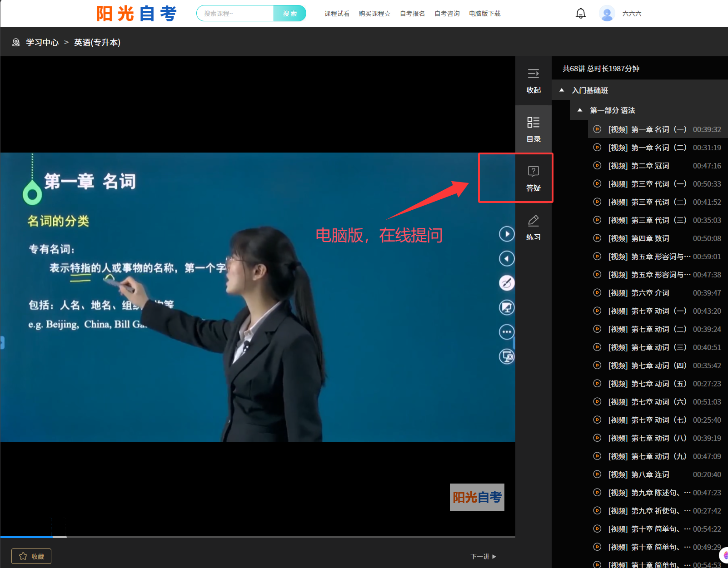This screenshot has width=728, height=568.
Task: Open the 自考报名 menu item
Action: tap(412, 14)
